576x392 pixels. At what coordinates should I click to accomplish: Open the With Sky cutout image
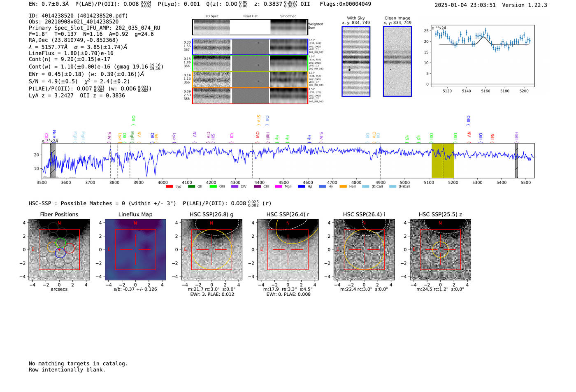tap(356, 61)
